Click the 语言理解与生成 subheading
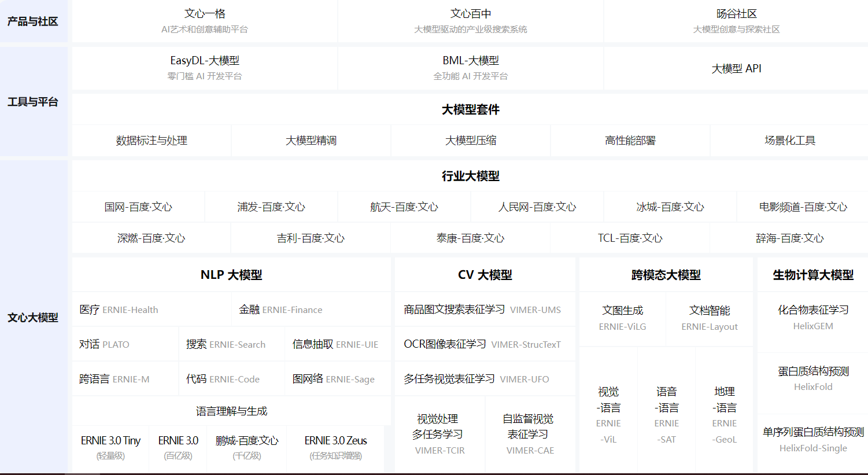868x475 pixels. [x=231, y=411]
